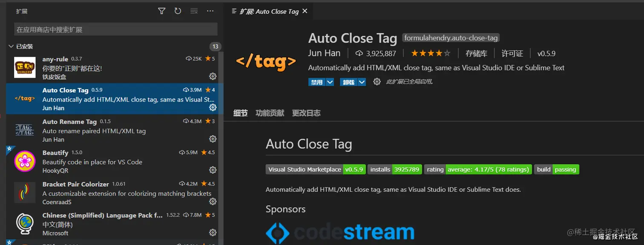
Task: Open the build passing badge
Action: [557, 169]
